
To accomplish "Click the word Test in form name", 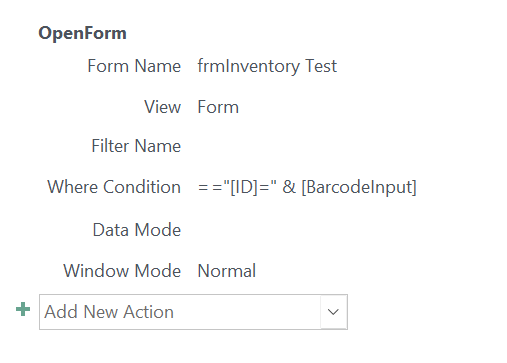I will pyautogui.click(x=321, y=66).
